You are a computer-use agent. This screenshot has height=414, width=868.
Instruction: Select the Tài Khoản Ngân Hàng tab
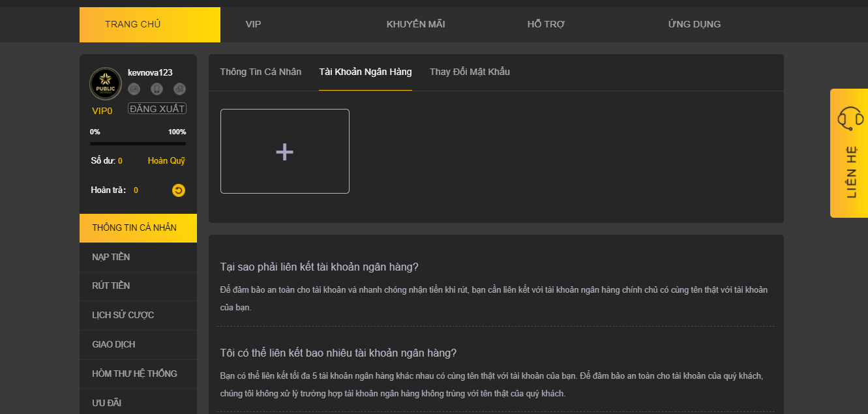click(x=365, y=72)
